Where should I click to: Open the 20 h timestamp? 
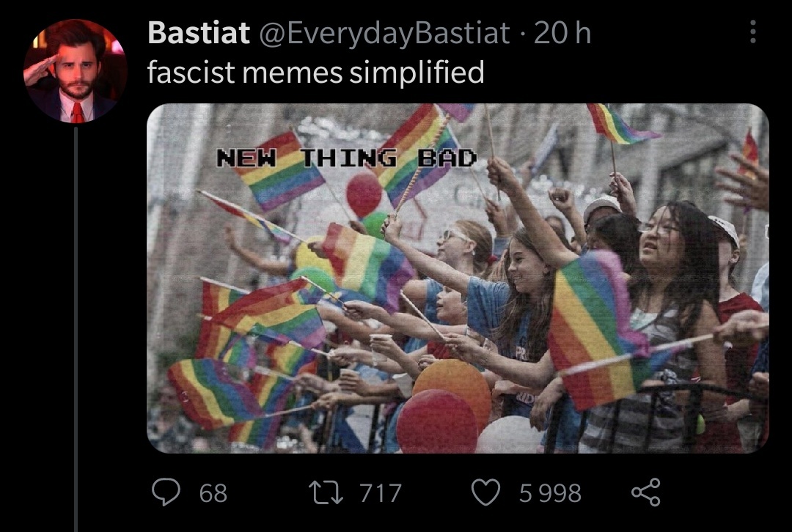click(x=562, y=33)
